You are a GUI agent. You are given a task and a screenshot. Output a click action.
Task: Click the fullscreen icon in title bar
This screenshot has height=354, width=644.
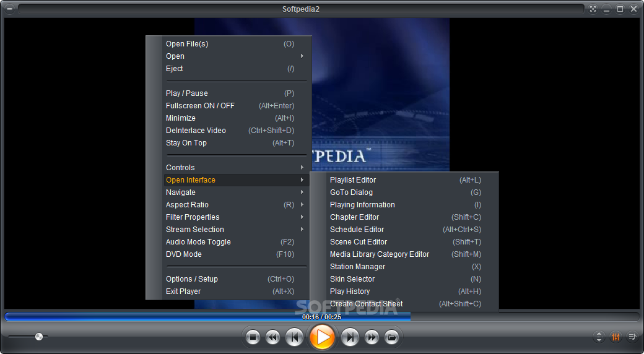[x=593, y=9]
